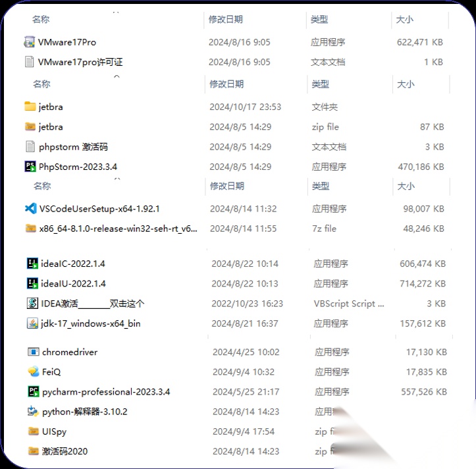Click the 470,186 KB size value
This screenshot has width=476, height=469.
click(421, 167)
